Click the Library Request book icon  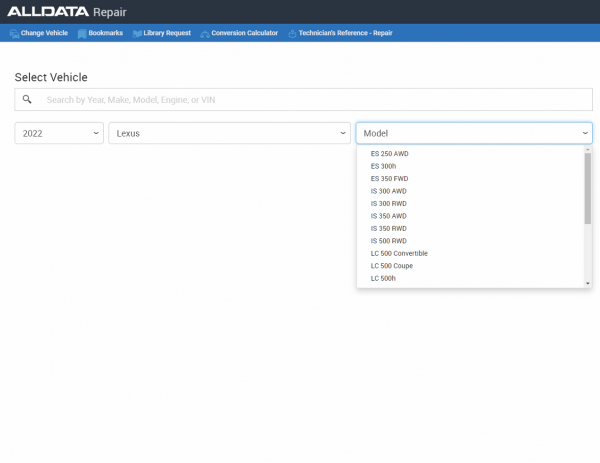coord(137,34)
